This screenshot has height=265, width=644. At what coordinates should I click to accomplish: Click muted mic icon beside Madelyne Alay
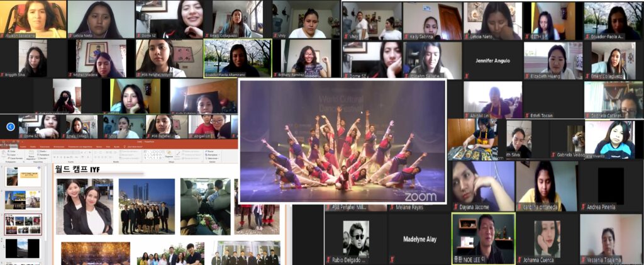click(x=392, y=260)
